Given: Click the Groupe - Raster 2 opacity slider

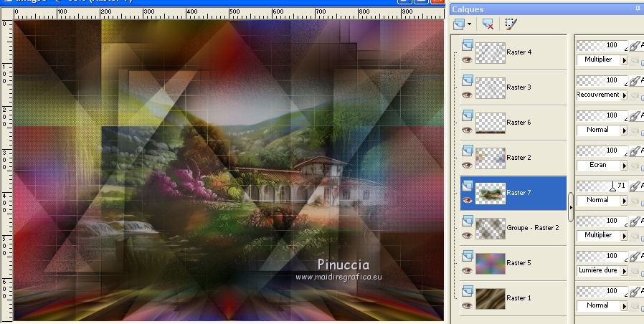Looking at the screenshot, I should click(602, 221).
